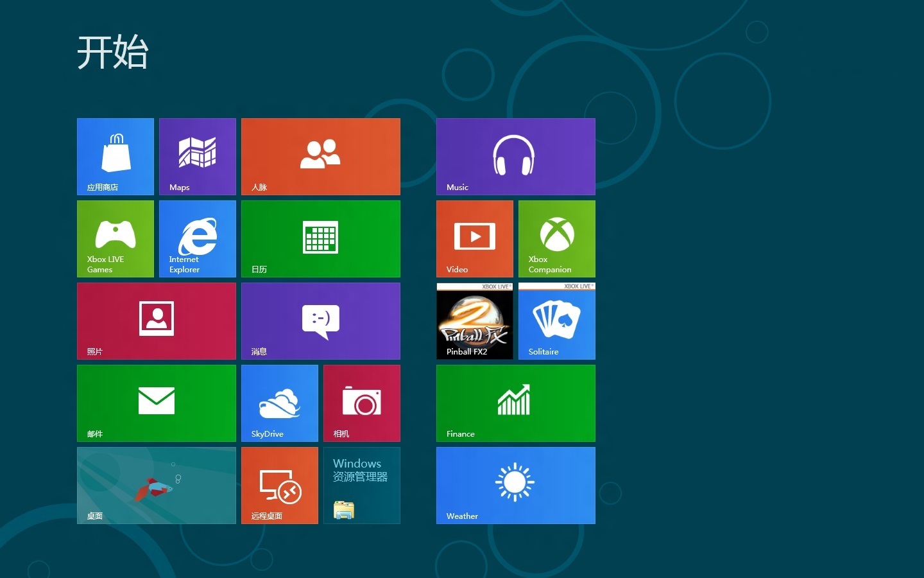Open Remote Desktop (远程桌面)
Viewport: 924px width, 578px height.
[279, 485]
